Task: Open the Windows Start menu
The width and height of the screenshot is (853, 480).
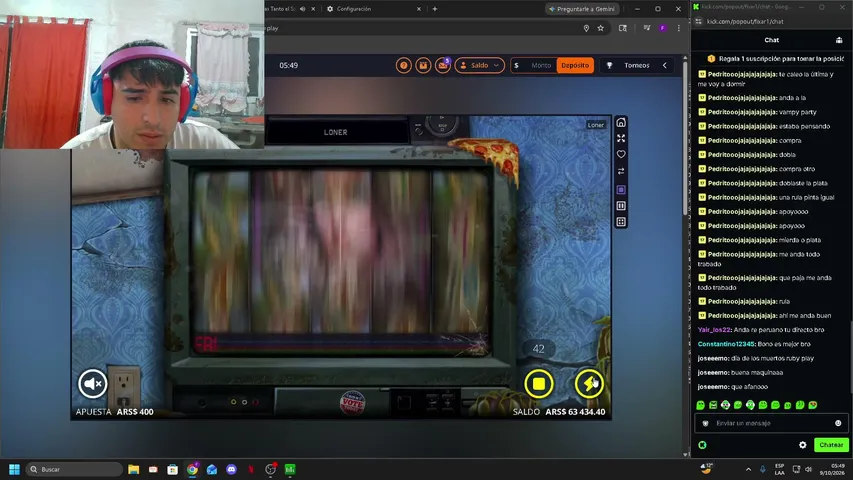Action: tap(15, 469)
